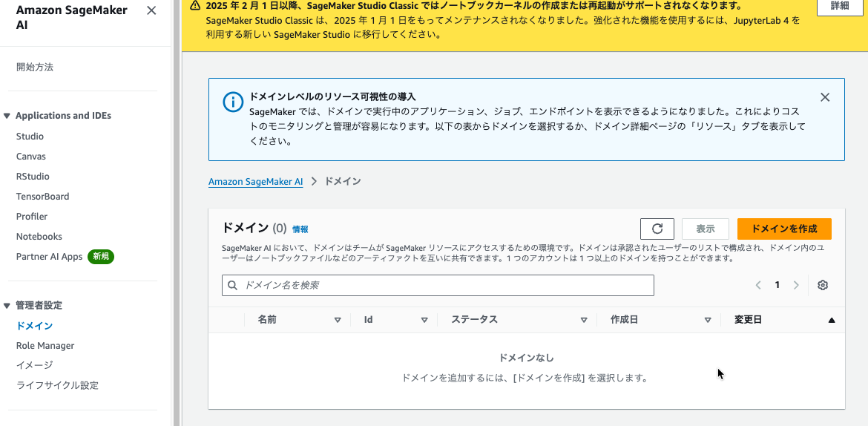Viewport: 868px width, 426px height.
Task: Collapse the 管理者設定 section
Action: coord(7,305)
